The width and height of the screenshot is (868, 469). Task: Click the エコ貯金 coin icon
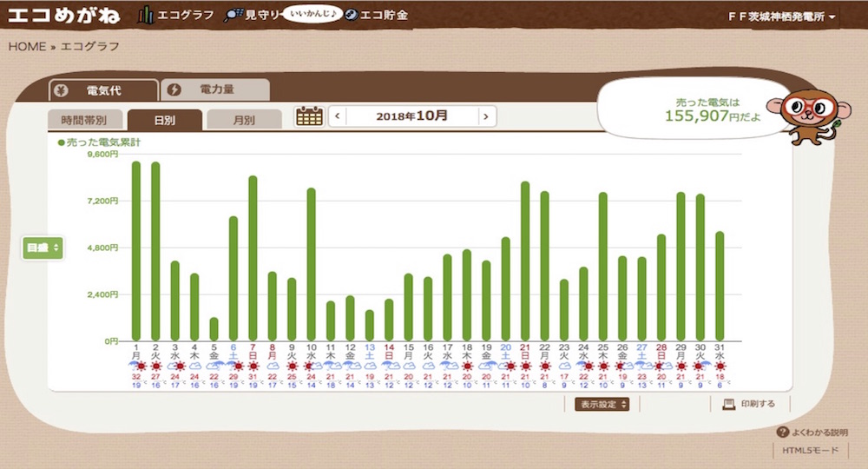[x=351, y=15]
